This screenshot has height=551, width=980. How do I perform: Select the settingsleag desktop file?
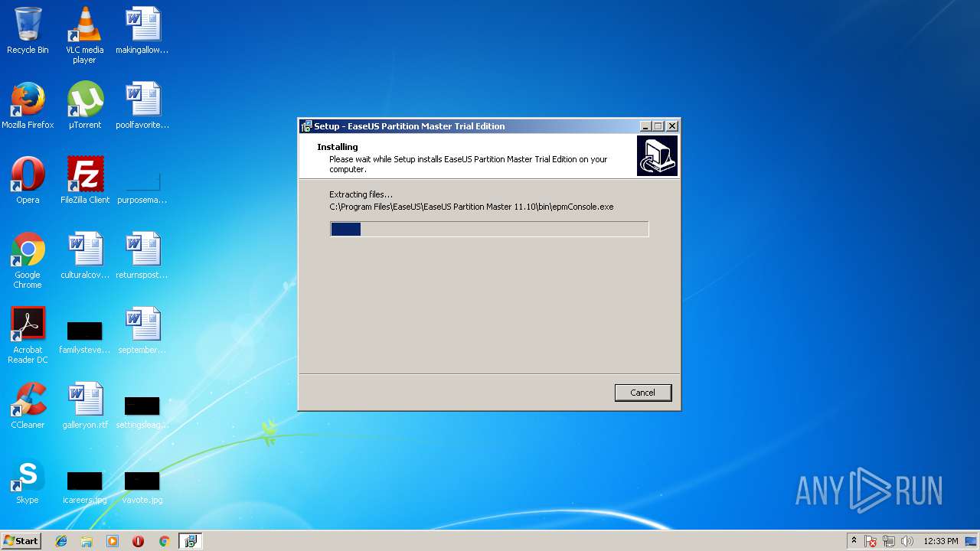(142, 412)
